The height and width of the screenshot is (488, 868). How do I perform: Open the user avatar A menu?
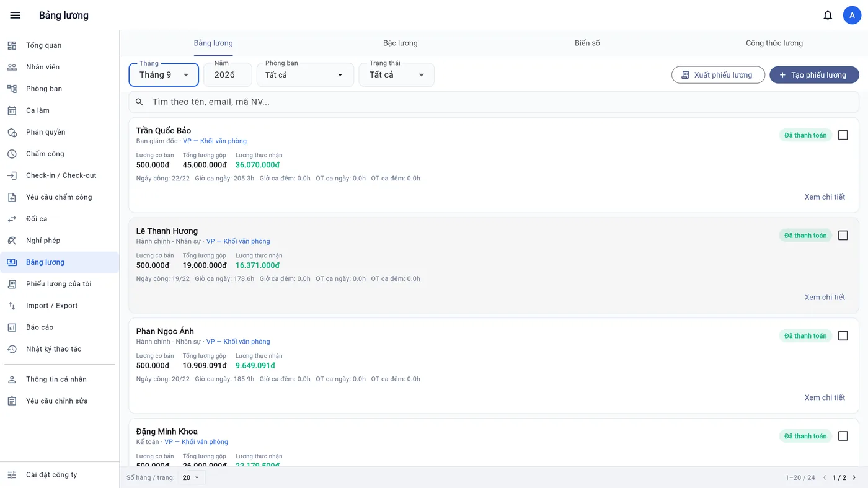[x=852, y=16]
